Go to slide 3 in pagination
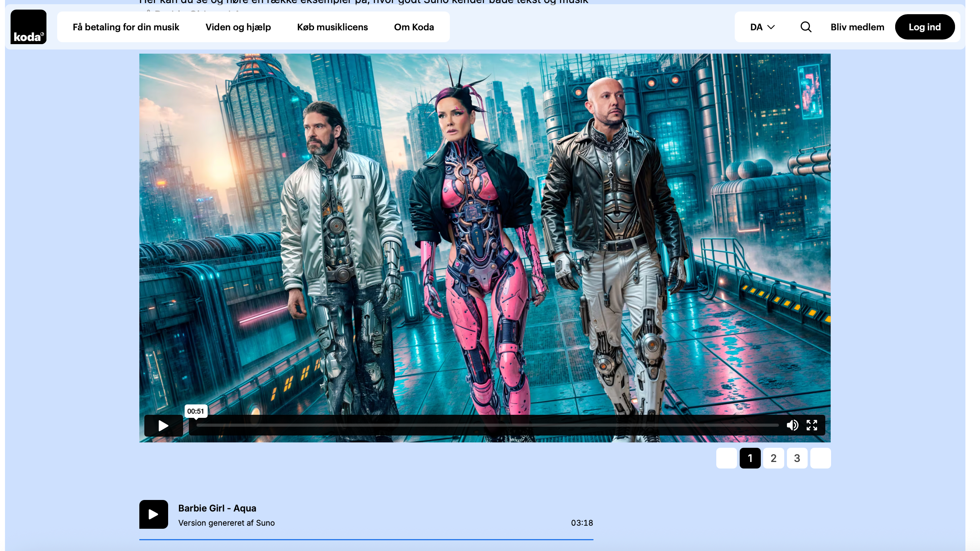This screenshot has height=551, width=980. (x=797, y=458)
